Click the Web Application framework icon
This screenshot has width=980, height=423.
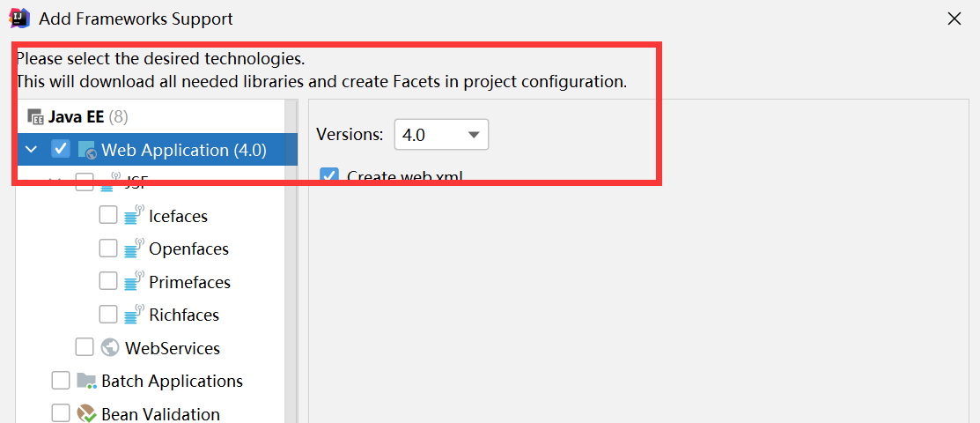click(x=86, y=150)
